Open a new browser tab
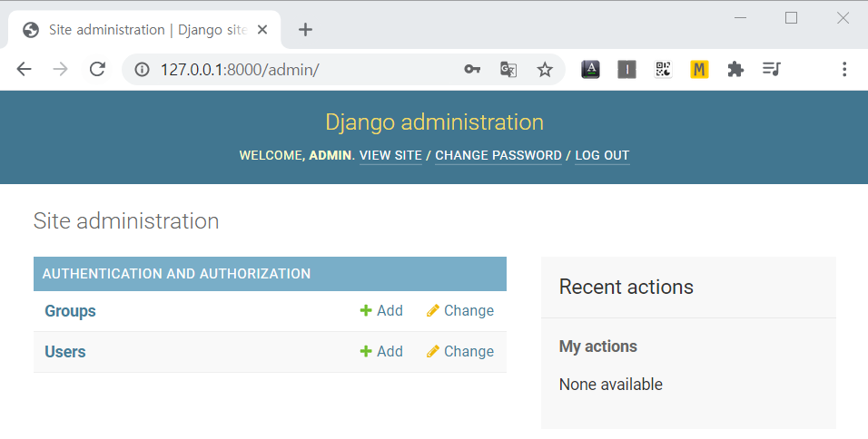This screenshot has height=439, width=868. 305,29
